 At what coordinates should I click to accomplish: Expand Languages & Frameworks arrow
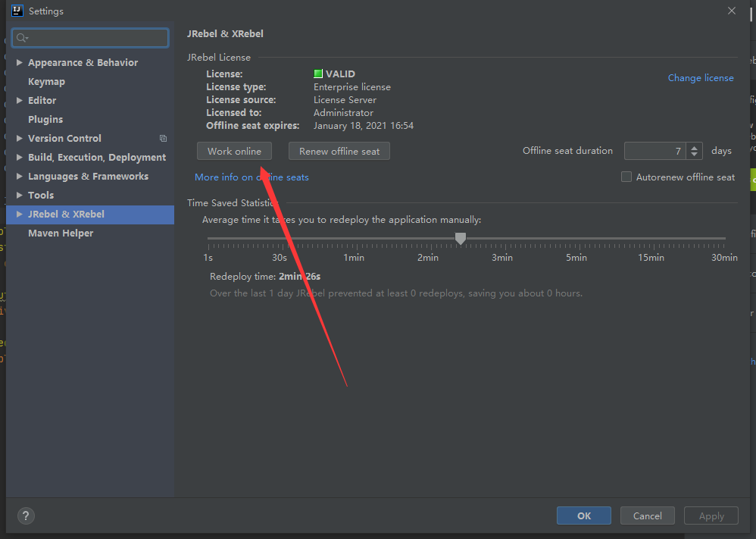click(x=19, y=176)
